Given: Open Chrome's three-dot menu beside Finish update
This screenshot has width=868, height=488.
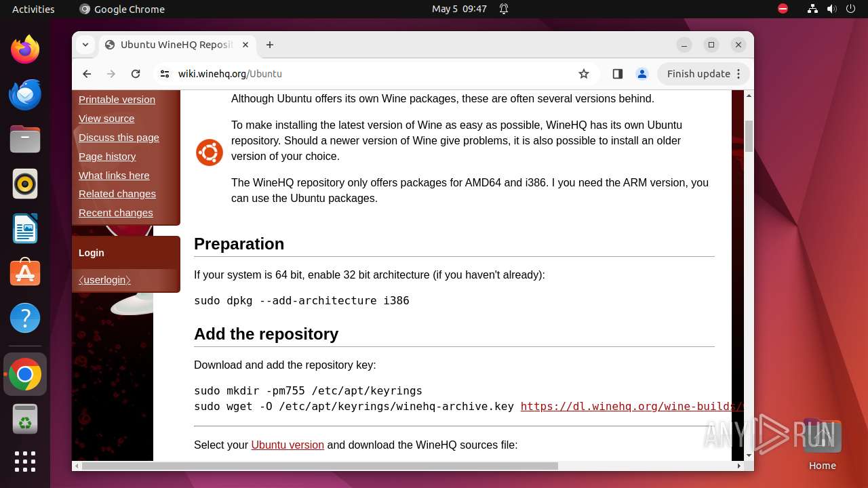Looking at the screenshot, I should click(738, 74).
